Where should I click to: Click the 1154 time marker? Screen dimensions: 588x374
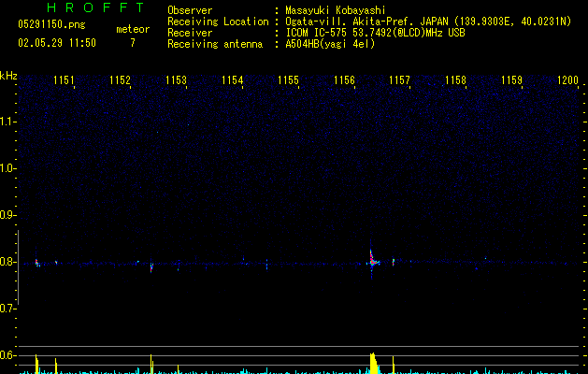click(232, 80)
